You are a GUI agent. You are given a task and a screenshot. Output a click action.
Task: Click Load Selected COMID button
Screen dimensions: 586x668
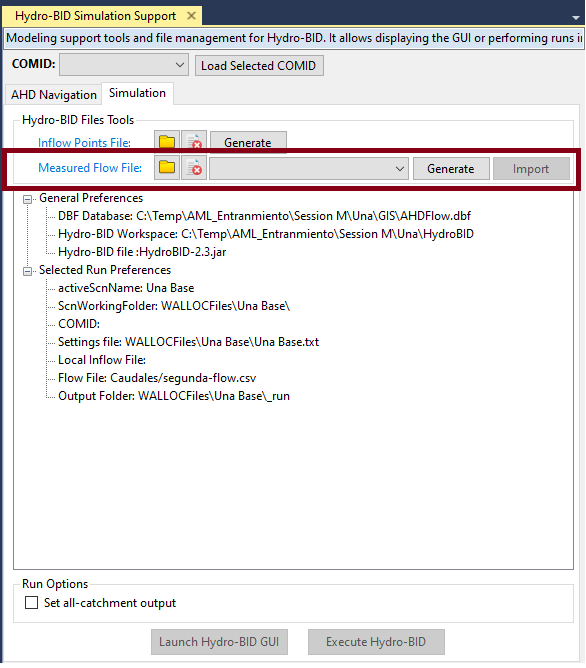coord(259,66)
